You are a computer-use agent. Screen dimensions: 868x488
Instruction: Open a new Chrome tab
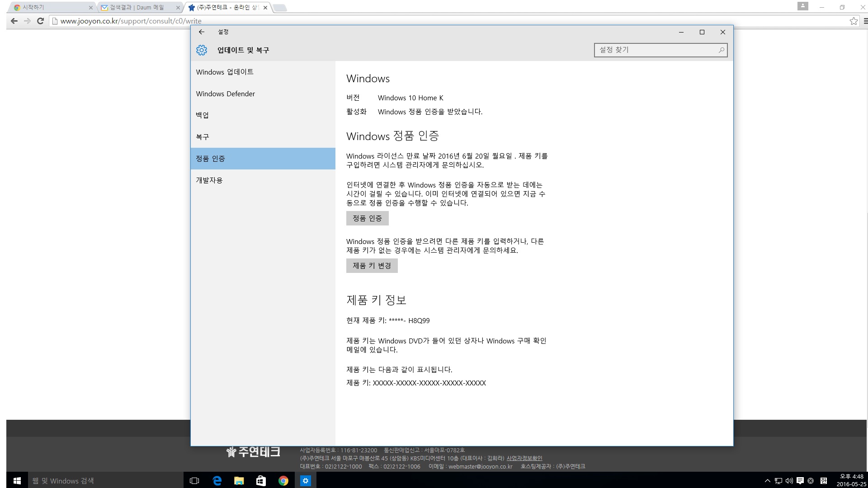(280, 8)
